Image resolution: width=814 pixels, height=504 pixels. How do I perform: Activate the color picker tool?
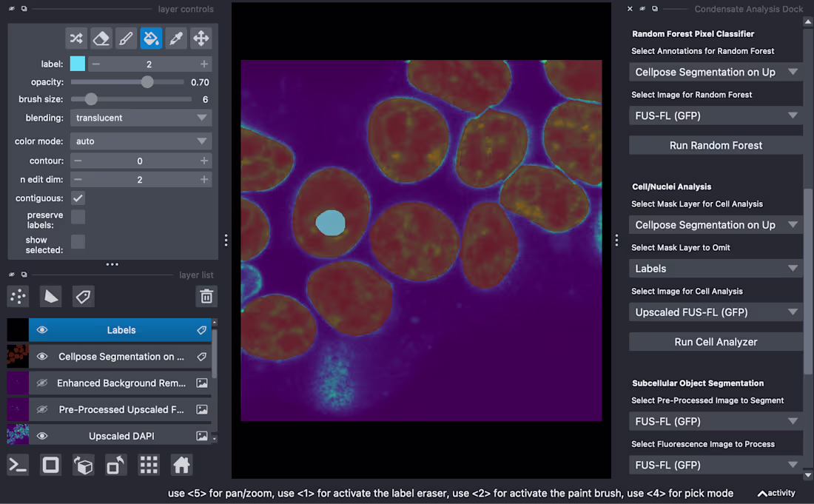pyautogui.click(x=175, y=38)
